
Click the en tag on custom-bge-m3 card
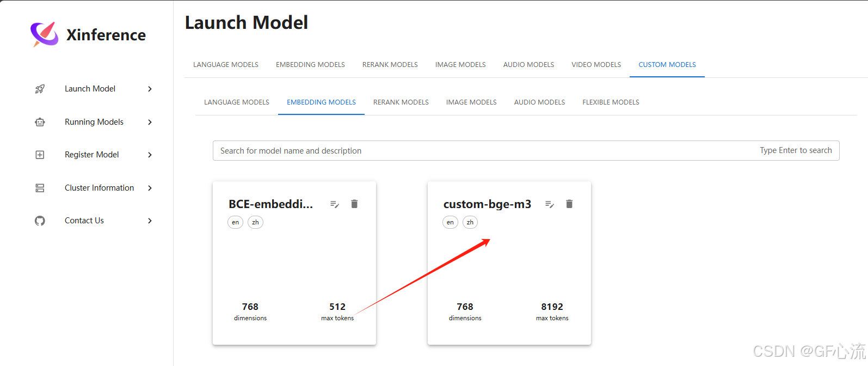(x=450, y=222)
